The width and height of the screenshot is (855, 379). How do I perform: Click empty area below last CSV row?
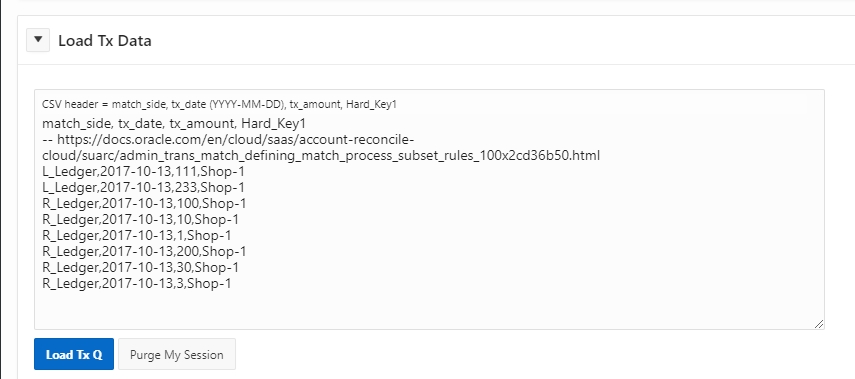coord(429,308)
